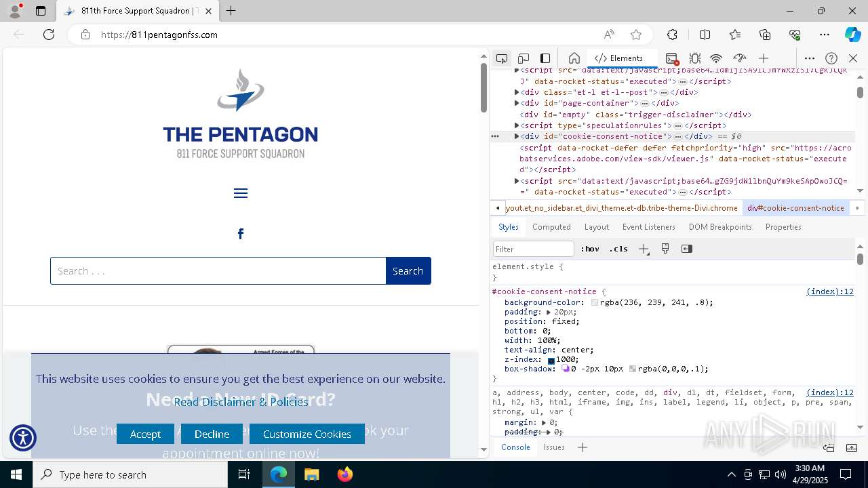The image size is (868, 488).
Task: Focus website Search input box
Action: 218,271
